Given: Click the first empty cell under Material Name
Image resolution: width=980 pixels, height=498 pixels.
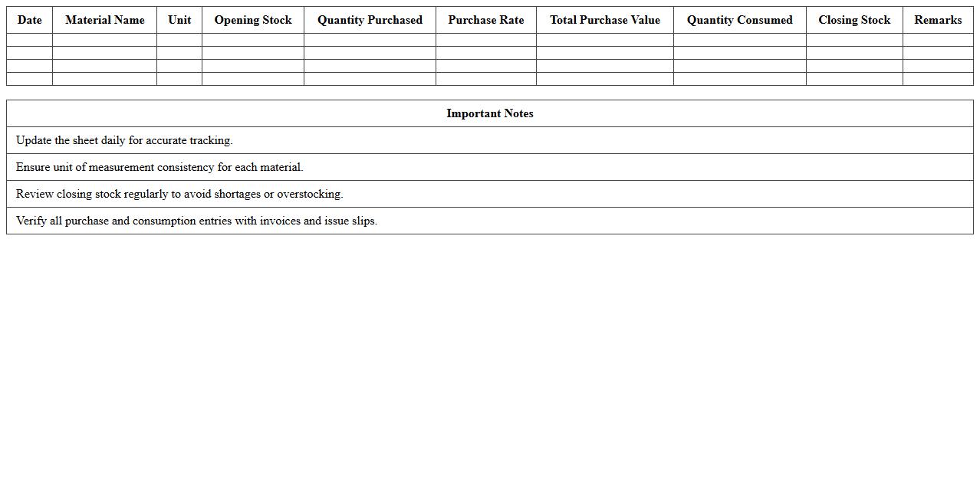Looking at the screenshot, I should (104, 40).
